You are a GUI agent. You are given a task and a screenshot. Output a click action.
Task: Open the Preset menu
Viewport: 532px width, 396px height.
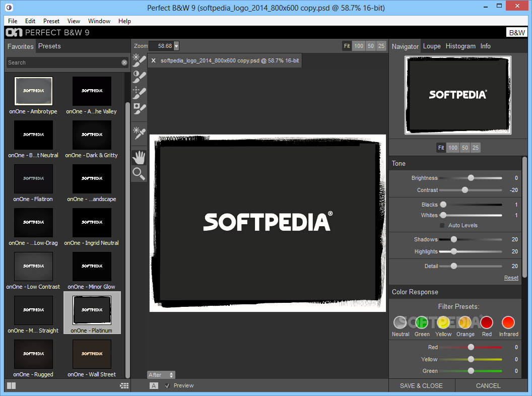tap(51, 21)
